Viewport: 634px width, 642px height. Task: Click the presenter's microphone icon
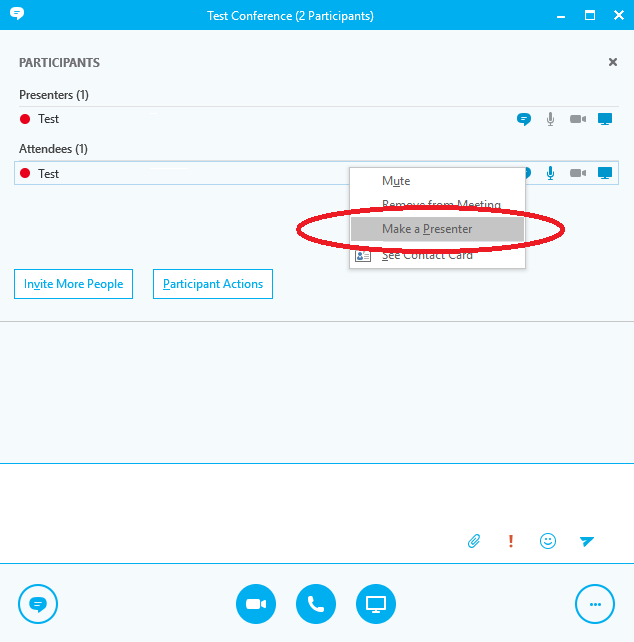(x=550, y=119)
